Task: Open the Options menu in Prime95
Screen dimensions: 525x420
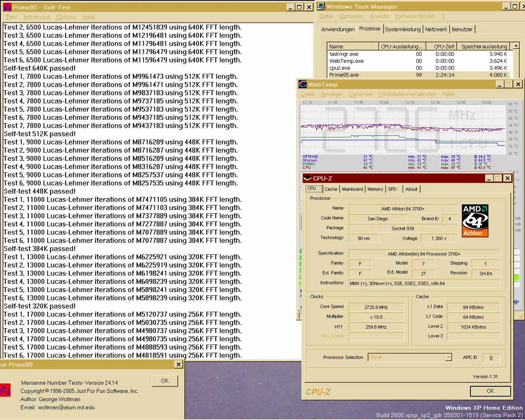Action: (x=66, y=17)
